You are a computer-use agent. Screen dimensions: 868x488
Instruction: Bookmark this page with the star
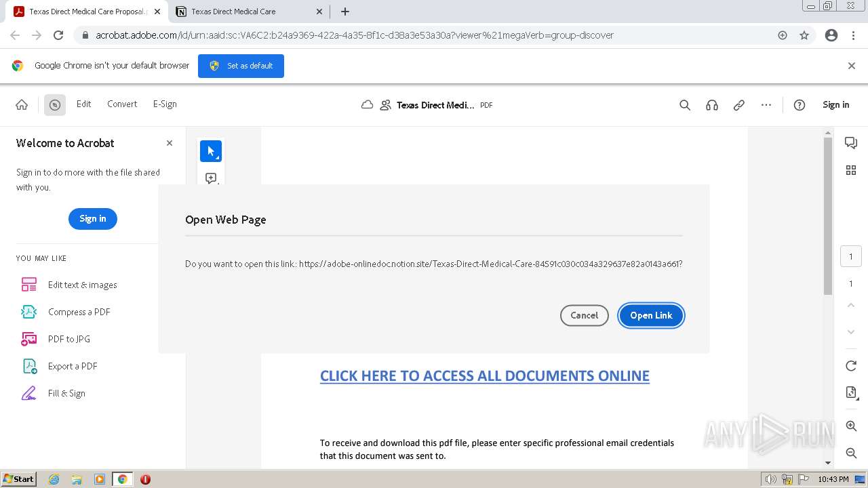coord(804,35)
